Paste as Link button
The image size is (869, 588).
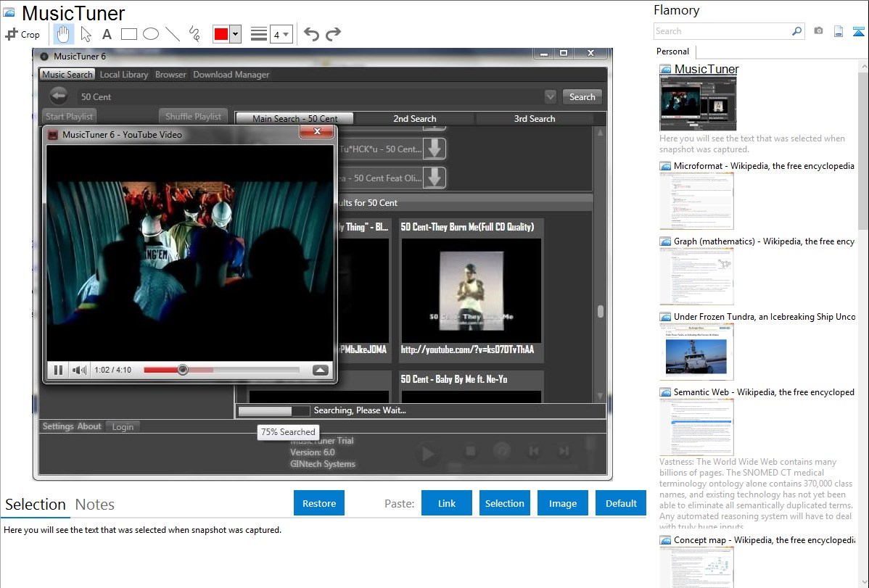447,503
